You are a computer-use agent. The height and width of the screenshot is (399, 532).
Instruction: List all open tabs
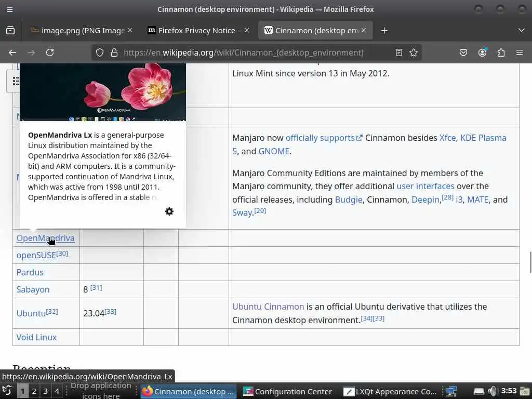pos(522,31)
